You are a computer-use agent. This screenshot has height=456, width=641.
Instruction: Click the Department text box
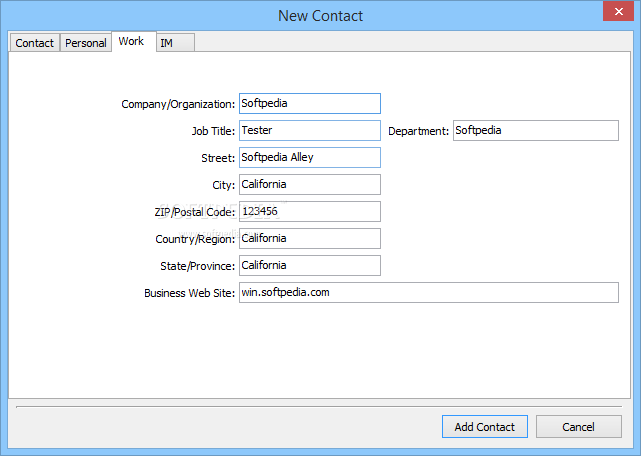tap(536, 130)
